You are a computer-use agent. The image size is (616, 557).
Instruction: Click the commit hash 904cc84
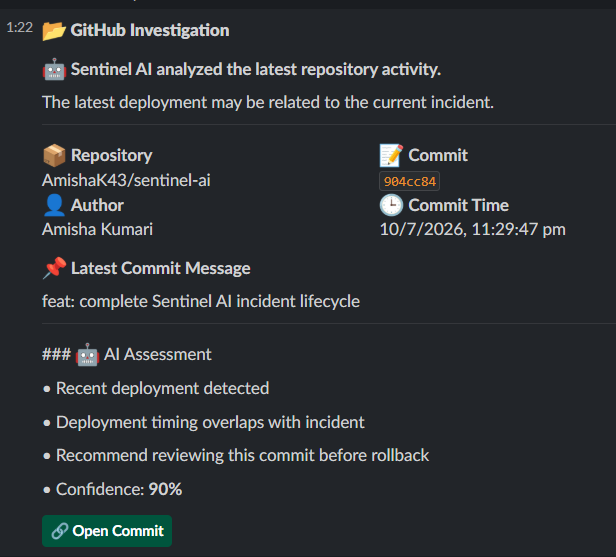pyautogui.click(x=409, y=181)
